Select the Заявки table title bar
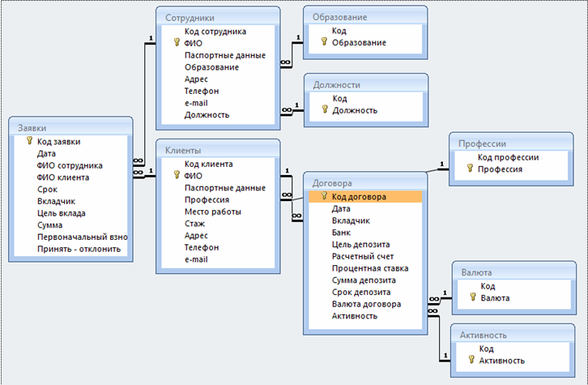The image size is (588, 385). (x=71, y=126)
